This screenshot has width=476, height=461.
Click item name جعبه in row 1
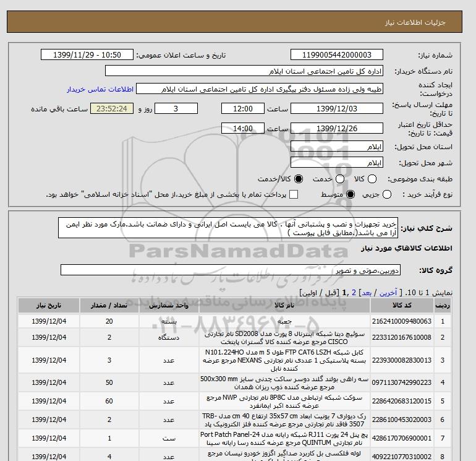(x=284, y=321)
